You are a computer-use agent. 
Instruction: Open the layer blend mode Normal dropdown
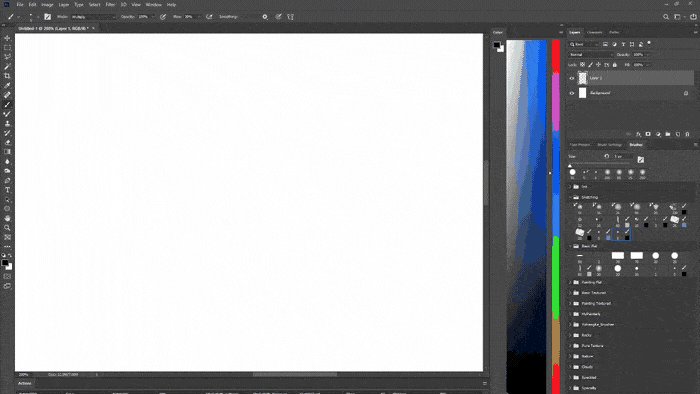click(591, 54)
